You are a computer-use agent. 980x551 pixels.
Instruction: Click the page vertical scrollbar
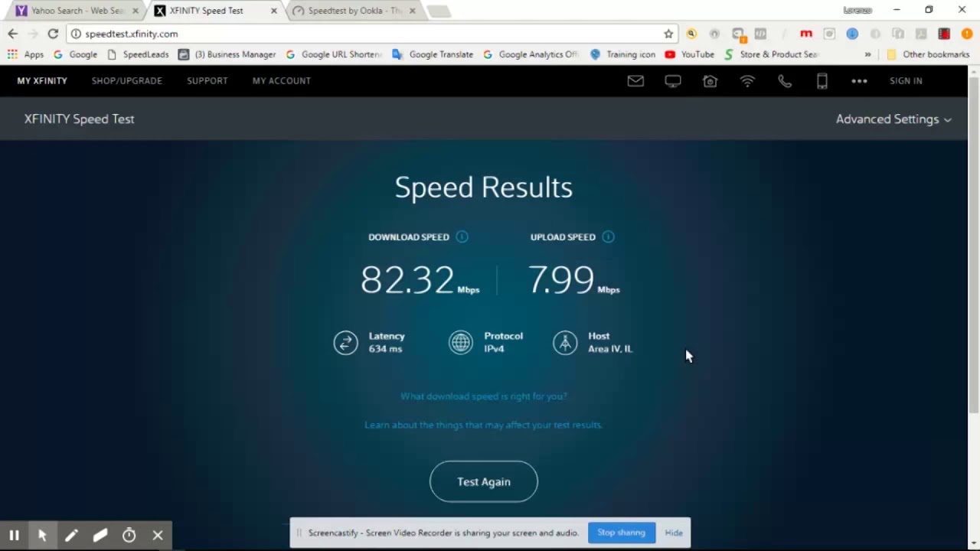click(x=974, y=245)
